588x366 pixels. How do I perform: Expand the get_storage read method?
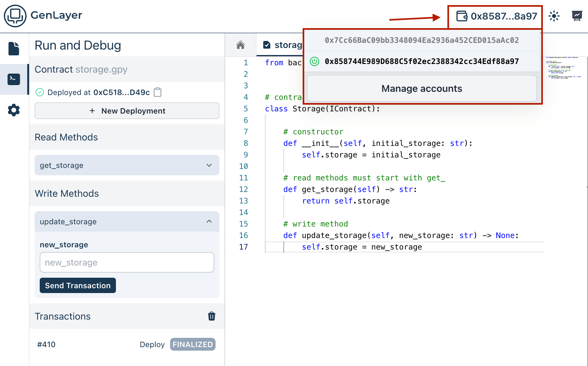[127, 165]
